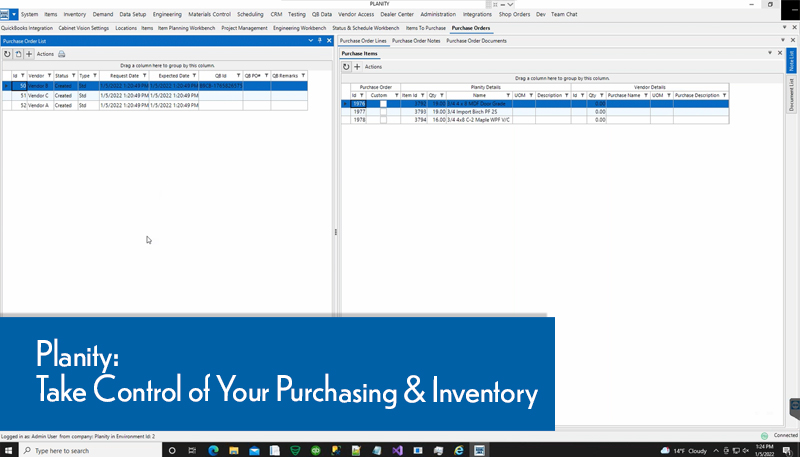This screenshot has height=457, width=800.
Task: Close the Purchase Items panel
Action: [780, 53]
